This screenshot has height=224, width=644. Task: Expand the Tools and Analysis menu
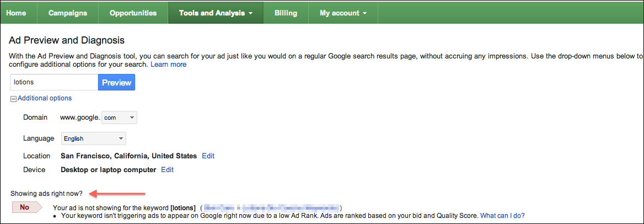[216, 13]
